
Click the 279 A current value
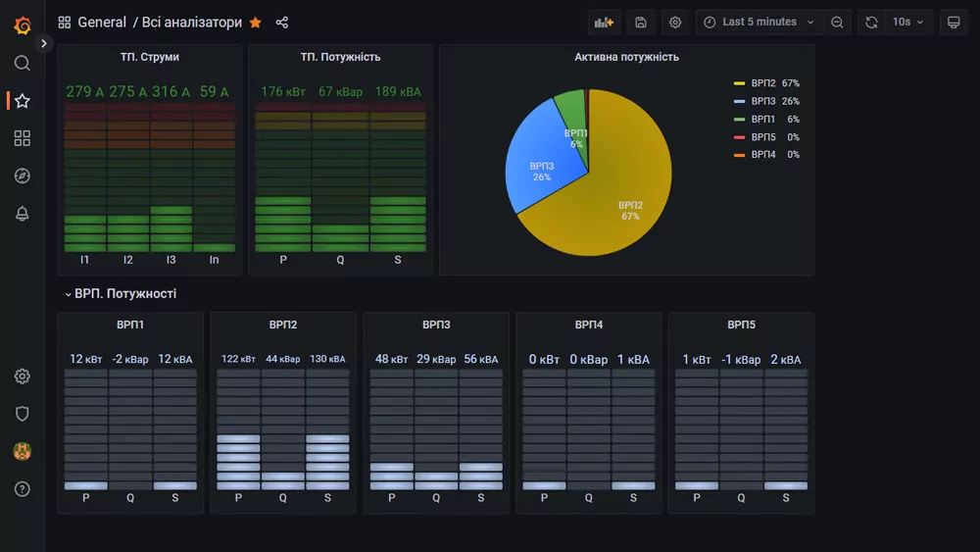tap(85, 92)
